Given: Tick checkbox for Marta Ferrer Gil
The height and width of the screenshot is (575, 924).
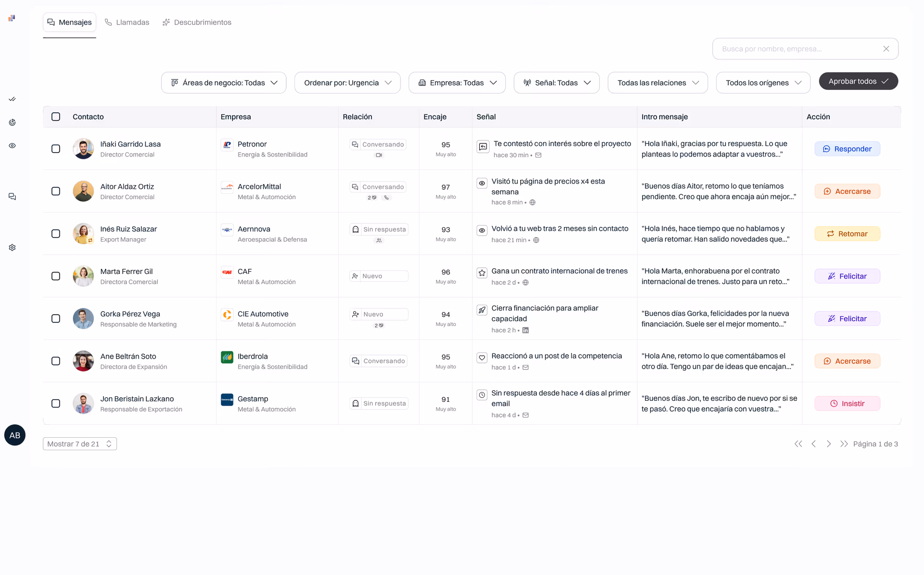Looking at the screenshot, I should point(56,276).
